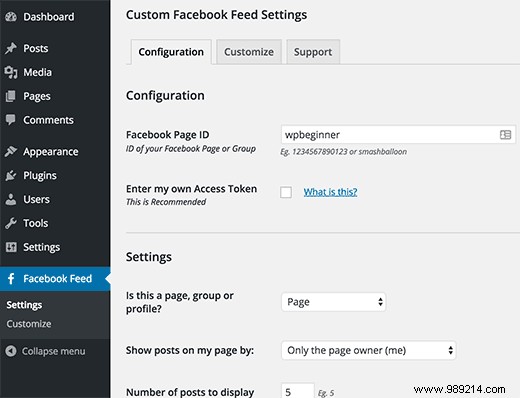Click the autofill card icon in Page ID field

tap(505, 135)
